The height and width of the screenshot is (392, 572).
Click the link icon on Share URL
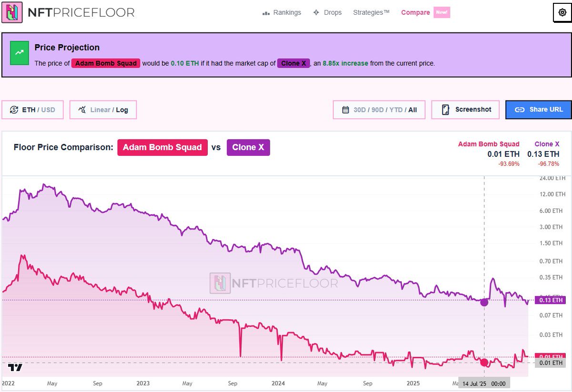pos(520,110)
